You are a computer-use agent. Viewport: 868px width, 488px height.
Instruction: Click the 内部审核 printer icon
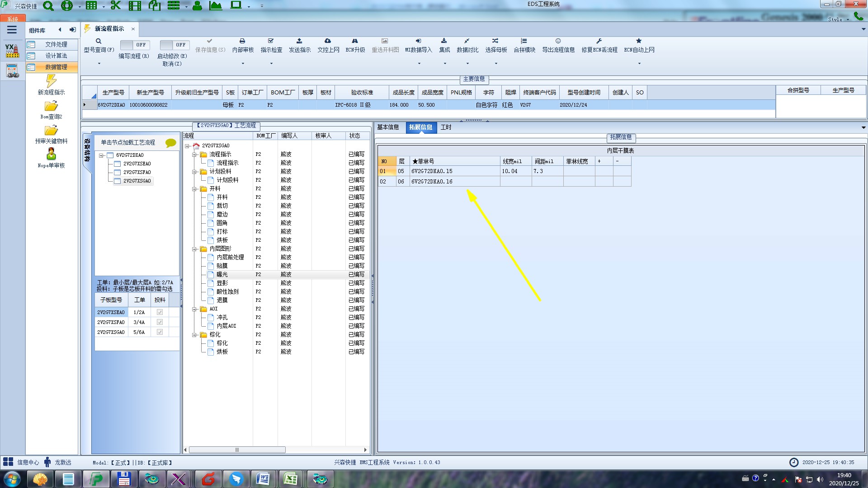click(242, 41)
